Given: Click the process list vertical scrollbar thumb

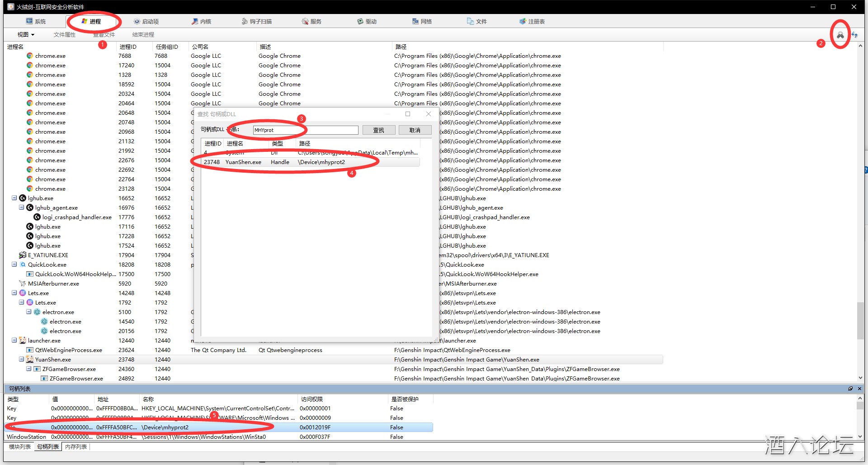Looking at the screenshot, I should point(860,321).
